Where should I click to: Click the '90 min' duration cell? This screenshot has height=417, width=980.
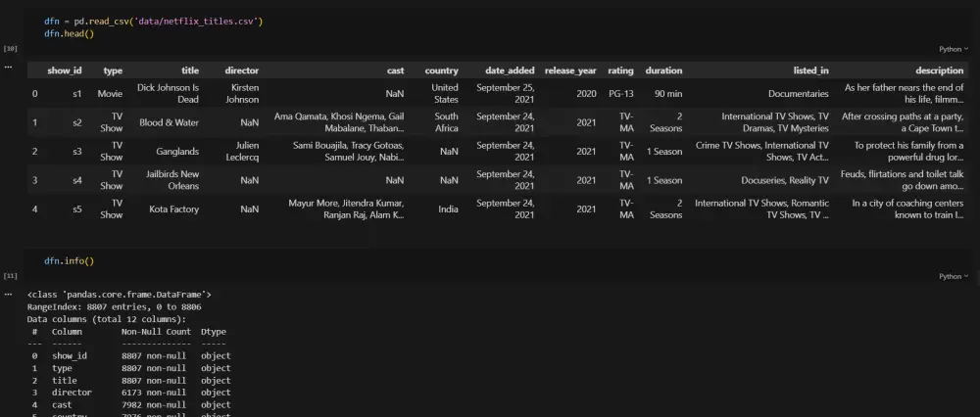[x=668, y=94]
